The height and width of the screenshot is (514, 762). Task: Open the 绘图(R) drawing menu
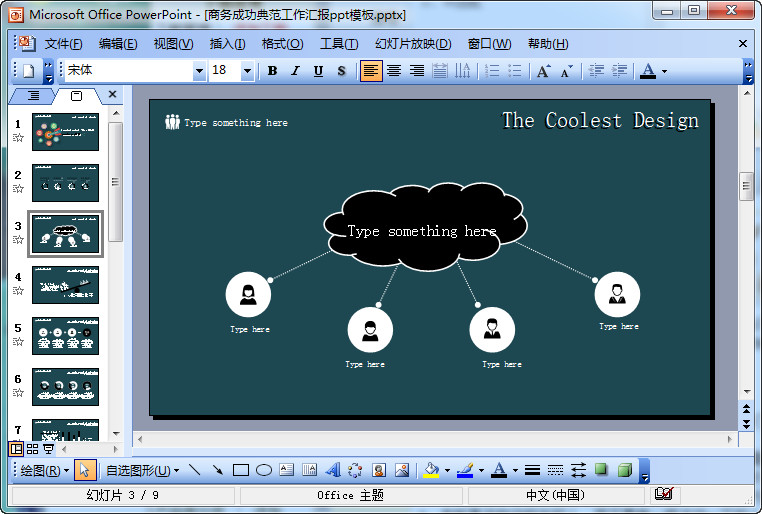click(44, 470)
